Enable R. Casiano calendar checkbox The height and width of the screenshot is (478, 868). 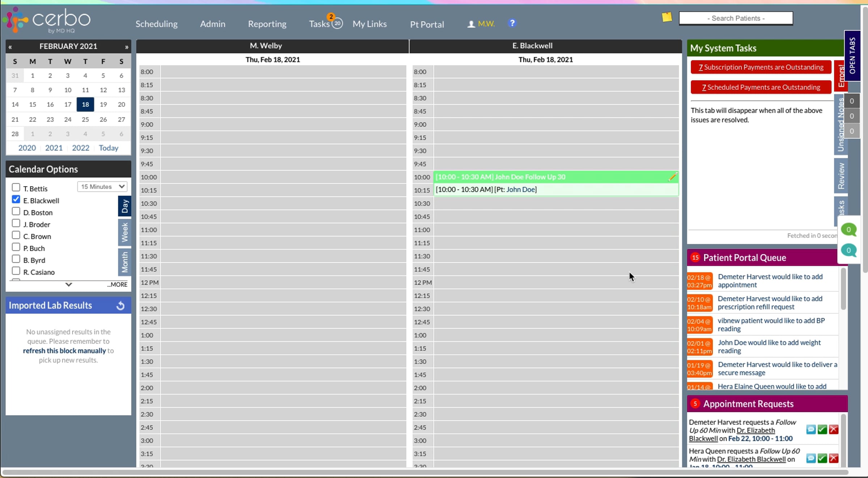click(x=16, y=271)
